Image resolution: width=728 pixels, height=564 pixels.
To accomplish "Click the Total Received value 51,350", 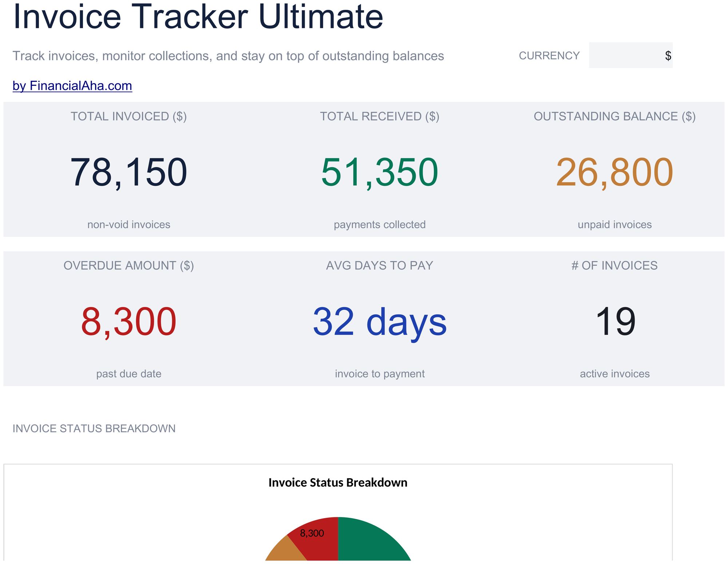I will pos(379,172).
